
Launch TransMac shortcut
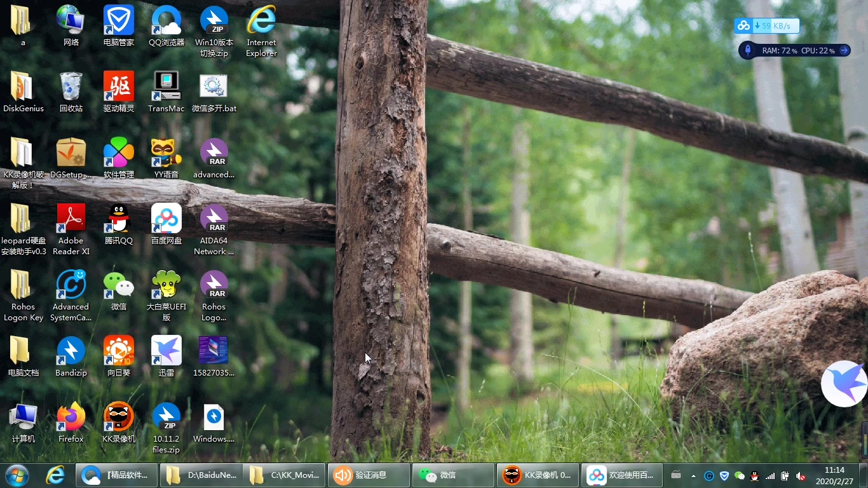(x=166, y=92)
